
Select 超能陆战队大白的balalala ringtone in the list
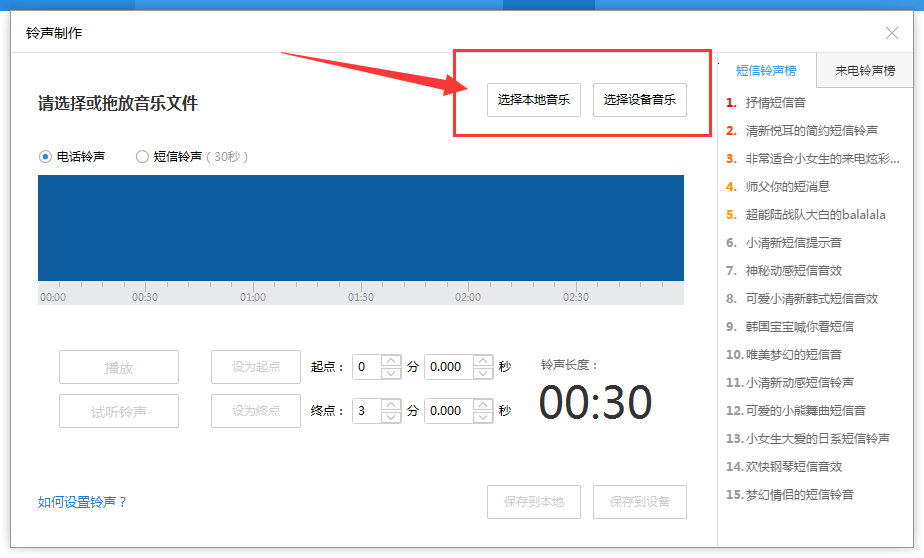pyautogui.click(x=815, y=214)
